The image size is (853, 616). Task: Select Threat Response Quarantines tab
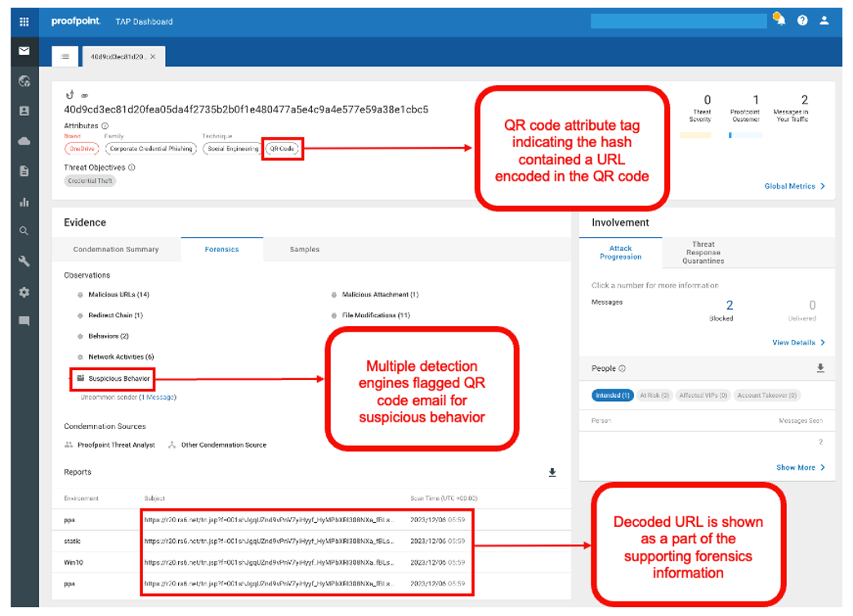tap(703, 252)
